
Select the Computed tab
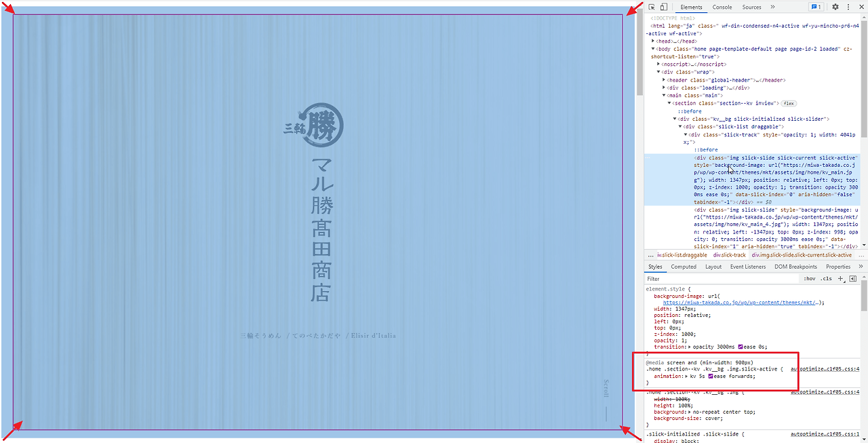(x=684, y=267)
